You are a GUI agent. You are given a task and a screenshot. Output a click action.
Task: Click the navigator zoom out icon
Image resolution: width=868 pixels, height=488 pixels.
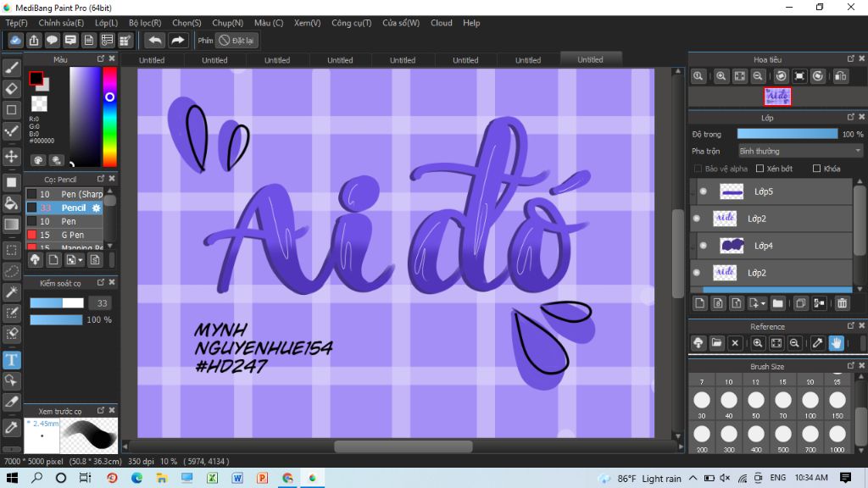(x=758, y=76)
